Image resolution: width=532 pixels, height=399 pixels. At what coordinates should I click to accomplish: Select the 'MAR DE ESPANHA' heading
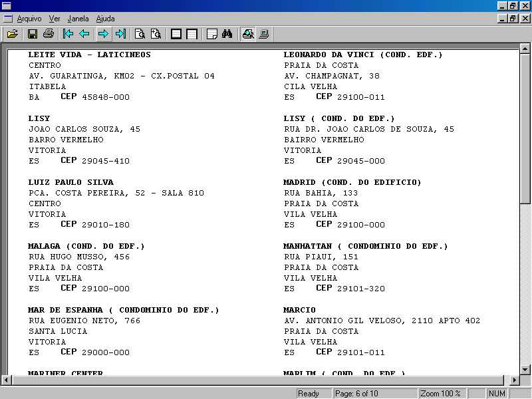(65, 310)
